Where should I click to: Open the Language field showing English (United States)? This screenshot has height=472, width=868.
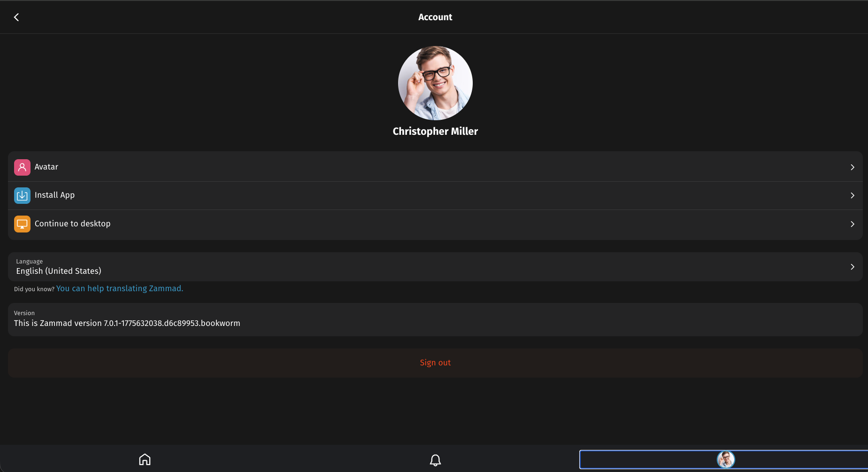coord(59,271)
